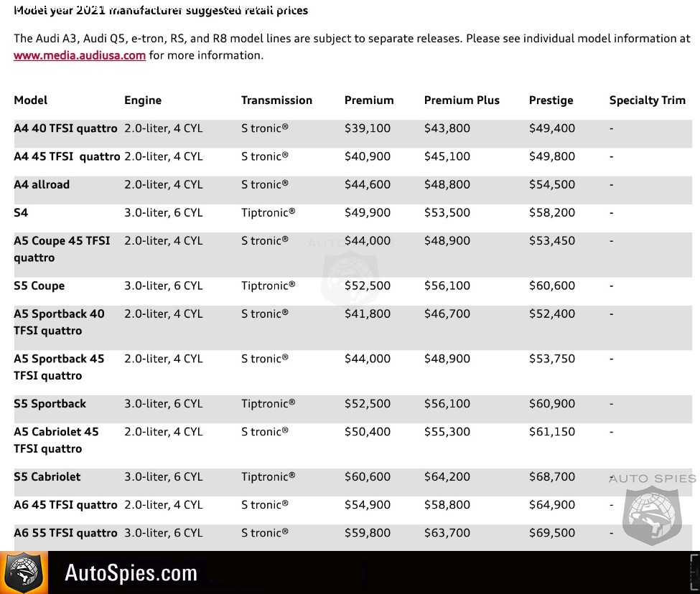Image resolution: width=700 pixels, height=594 pixels.
Task: Click the Transmission column header
Action: click(276, 100)
